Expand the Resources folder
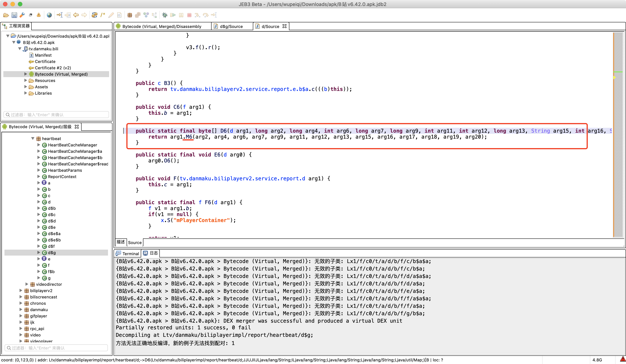The image size is (626, 364). click(26, 80)
